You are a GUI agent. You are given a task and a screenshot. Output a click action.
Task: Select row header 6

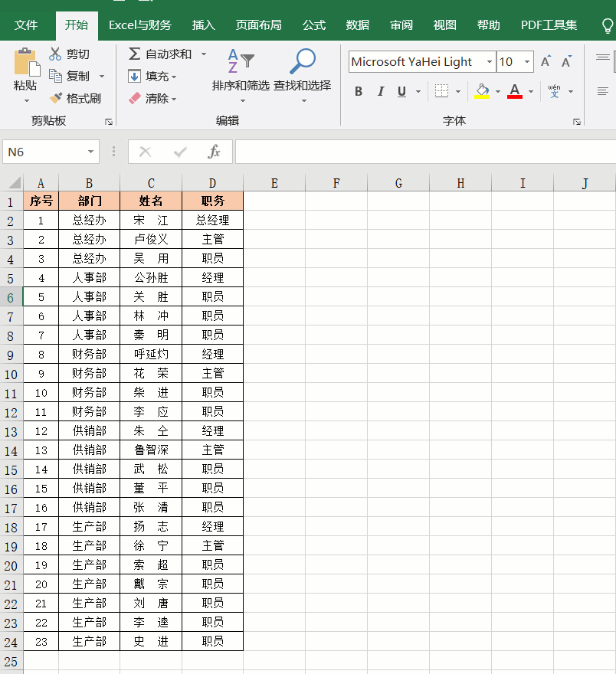[11, 297]
